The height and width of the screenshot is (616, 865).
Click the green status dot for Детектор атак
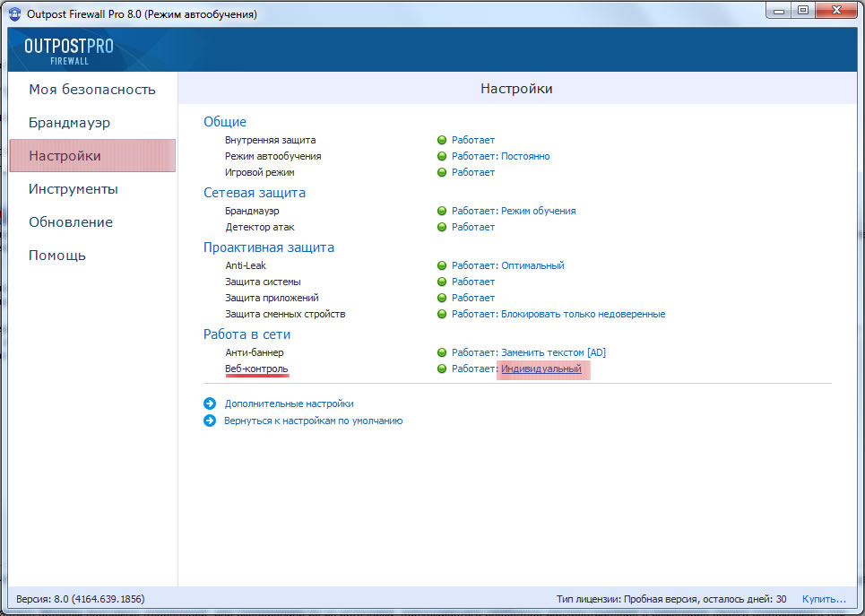pos(442,228)
